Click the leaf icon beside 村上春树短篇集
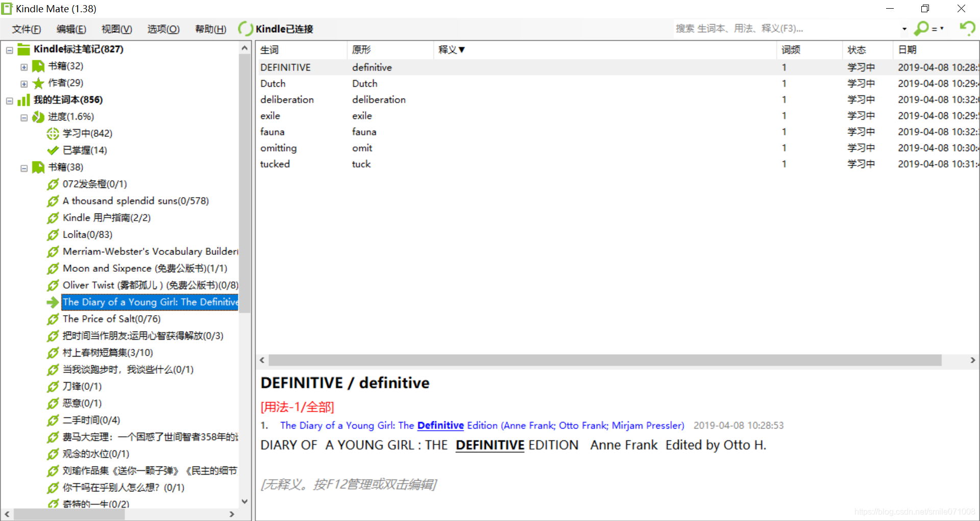The width and height of the screenshot is (980, 521). click(53, 352)
